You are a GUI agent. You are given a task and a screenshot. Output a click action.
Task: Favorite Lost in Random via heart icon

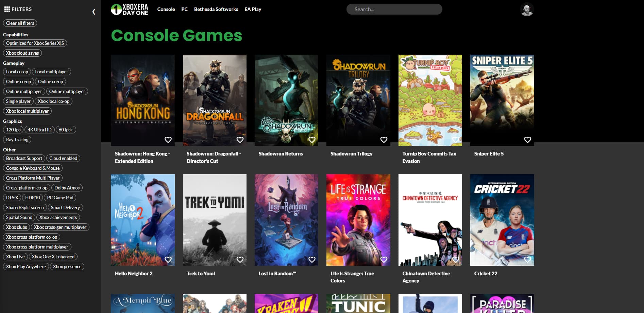click(x=312, y=260)
